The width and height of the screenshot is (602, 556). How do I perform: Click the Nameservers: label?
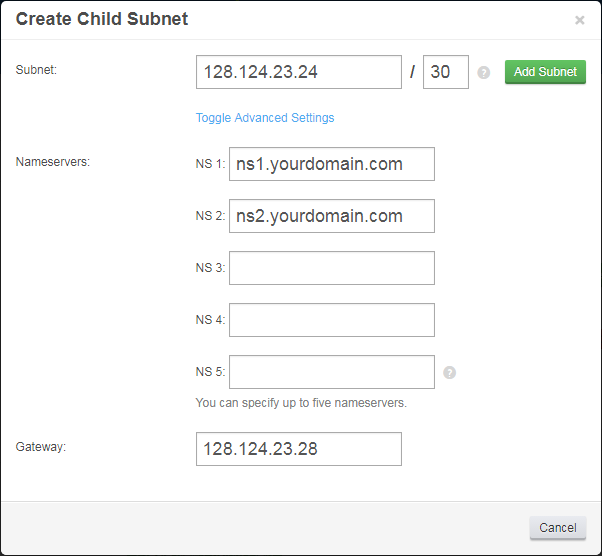(53, 162)
